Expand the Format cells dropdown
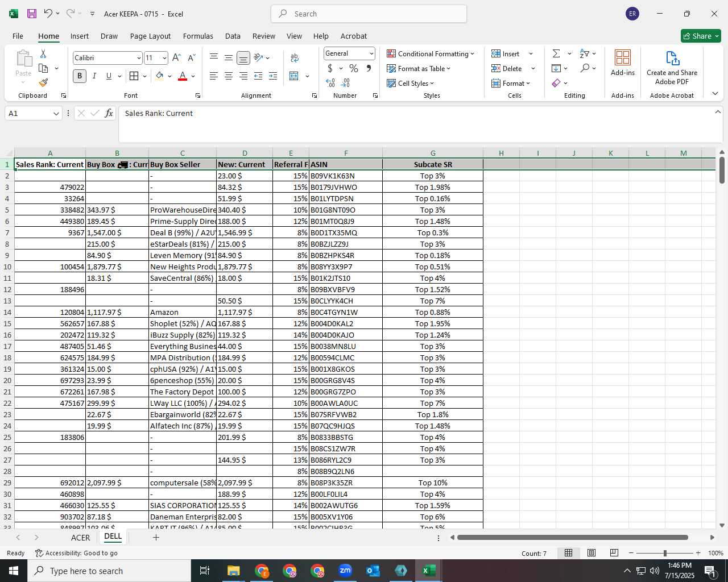The image size is (728, 582). point(511,83)
